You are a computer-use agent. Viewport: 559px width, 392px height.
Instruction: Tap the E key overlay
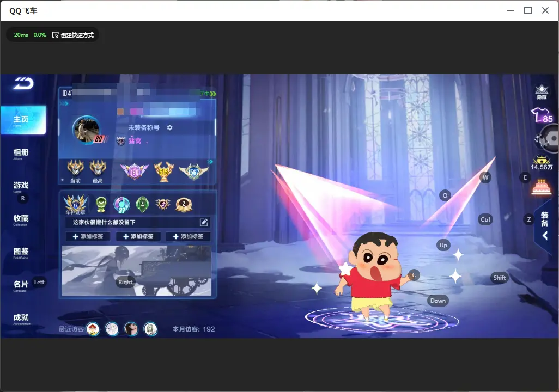coord(525,177)
